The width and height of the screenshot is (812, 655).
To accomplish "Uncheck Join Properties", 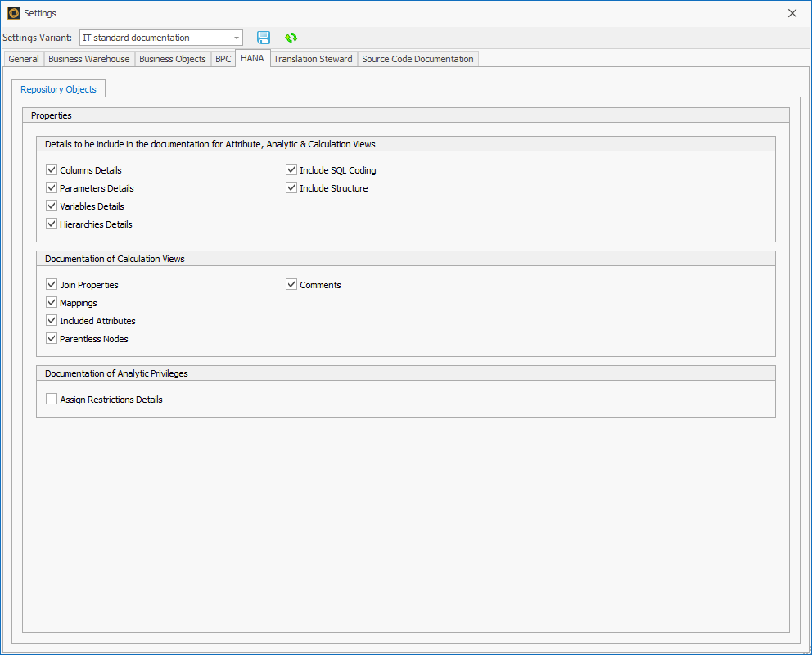I will tap(52, 284).
